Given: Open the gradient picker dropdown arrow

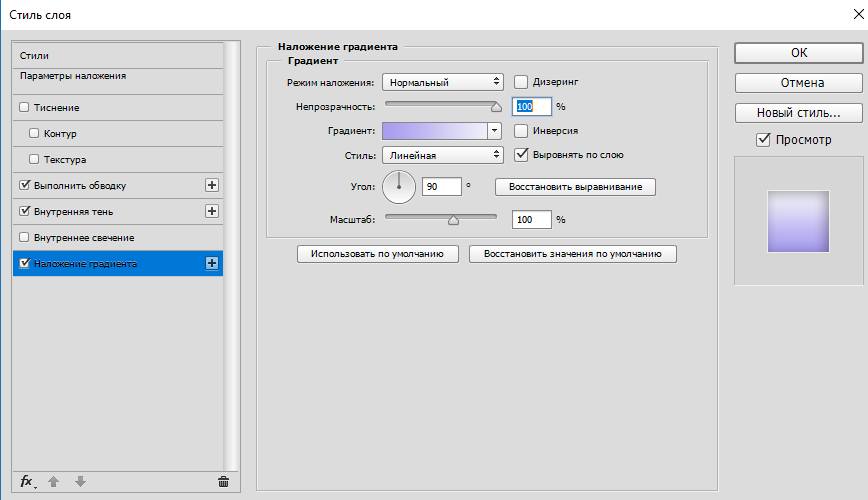Looking at the screenshot, I should (494, 131).
